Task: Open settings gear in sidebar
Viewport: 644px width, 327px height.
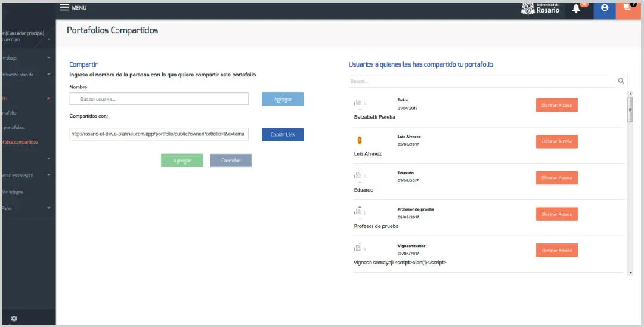Action: [x=14, y=319]
